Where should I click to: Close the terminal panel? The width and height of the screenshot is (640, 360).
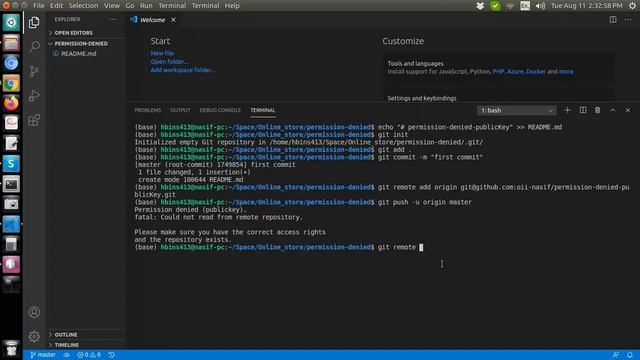pyautogui.click(x=628, y=110)
